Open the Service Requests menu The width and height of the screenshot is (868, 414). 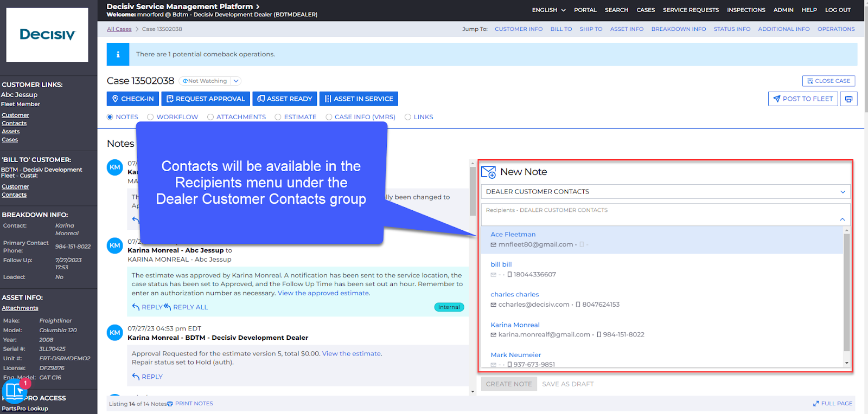[x=691, y=10]
